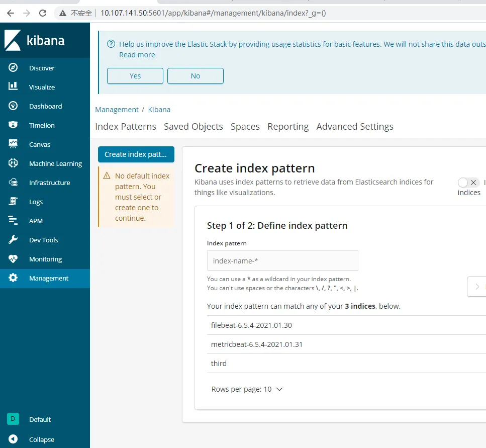Viewport: 486px width, 448px height.
Task: Collapse the Kibana side navigation
Action: pos(13,439)
